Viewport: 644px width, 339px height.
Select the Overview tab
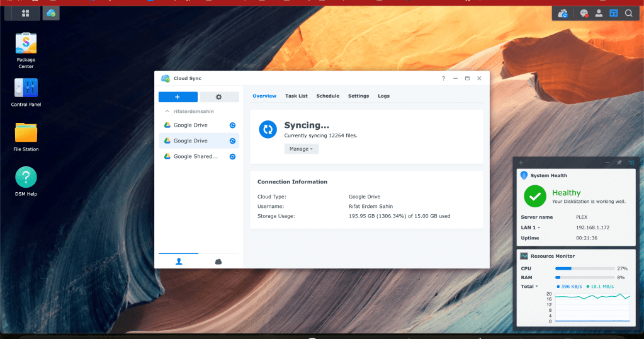coord(264,96)
